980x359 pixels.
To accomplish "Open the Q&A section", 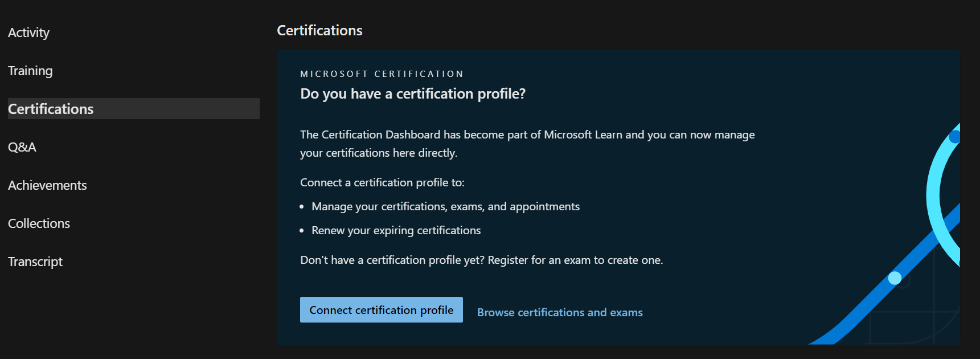I will (x=22, y=147).
